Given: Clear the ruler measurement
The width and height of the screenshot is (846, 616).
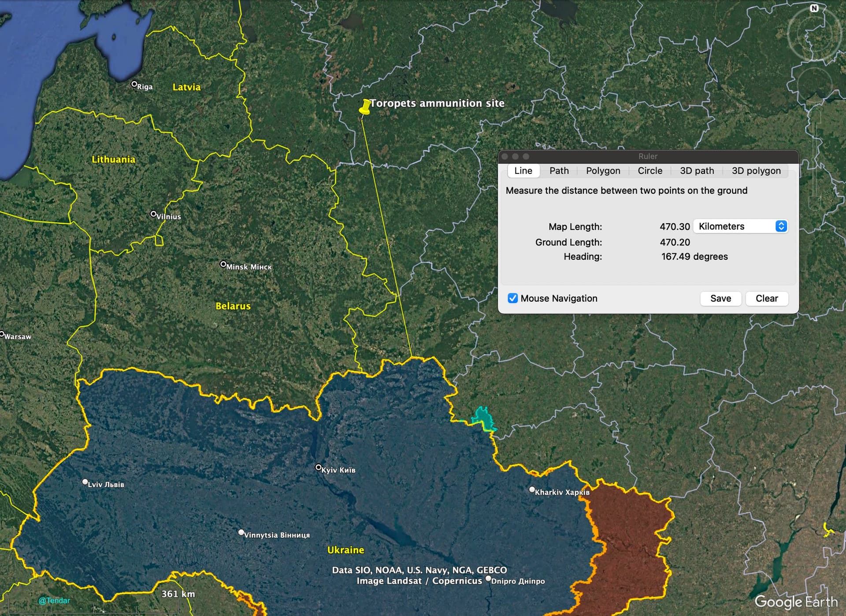Looking at the screenshot, I should tap(767, 299).
